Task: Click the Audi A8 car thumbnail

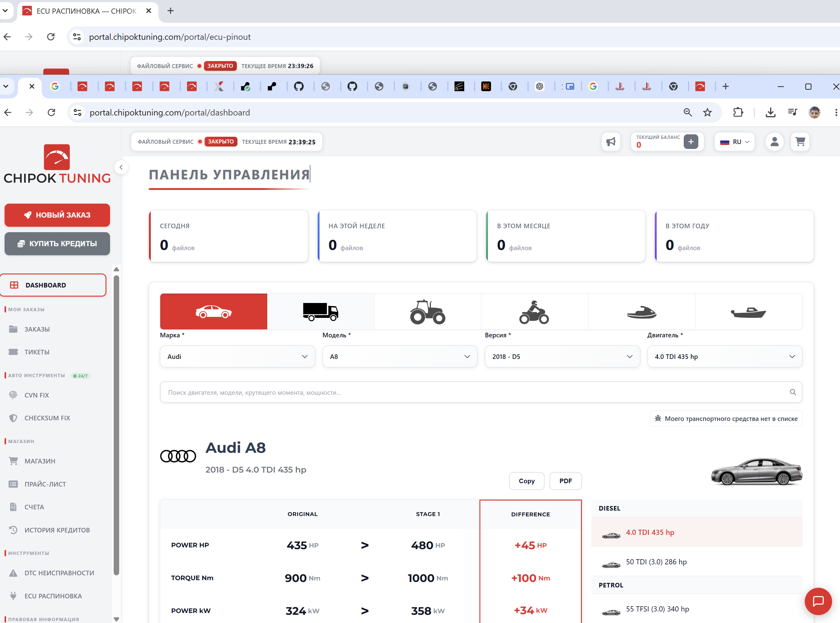Action: tap(756, 471)
